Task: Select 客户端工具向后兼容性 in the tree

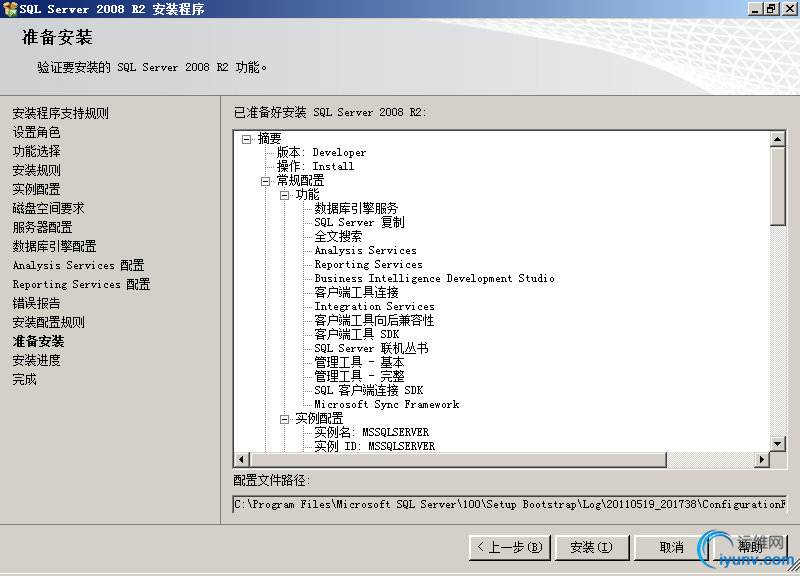Action: pos(374,320)
